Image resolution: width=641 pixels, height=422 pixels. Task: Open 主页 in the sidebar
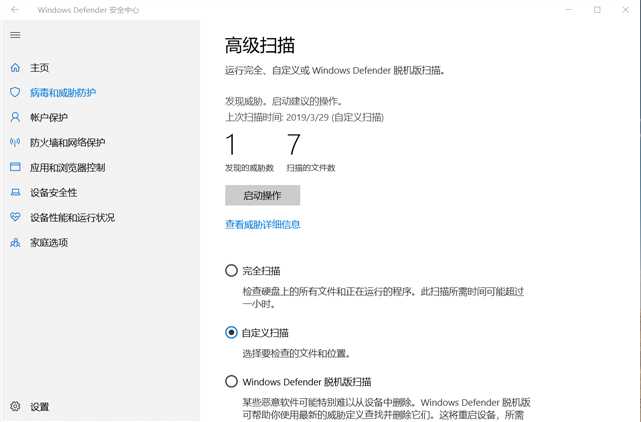click(39, 68)
